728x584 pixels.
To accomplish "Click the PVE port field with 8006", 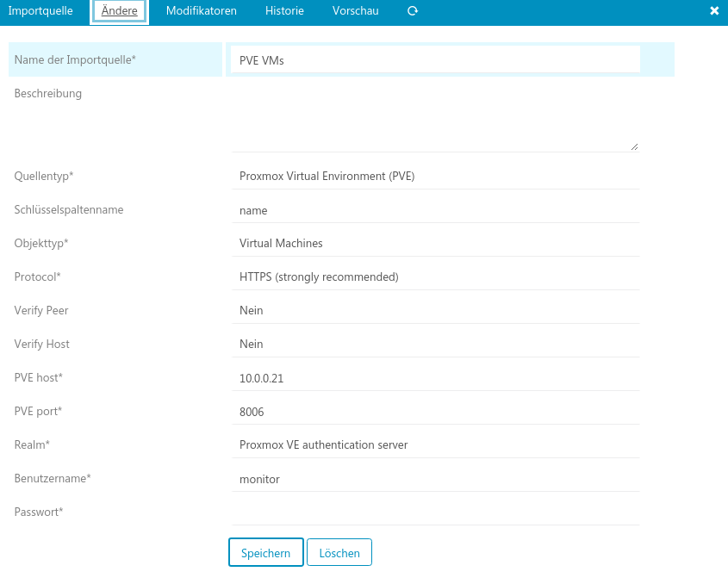I will (x=435, y=412).
